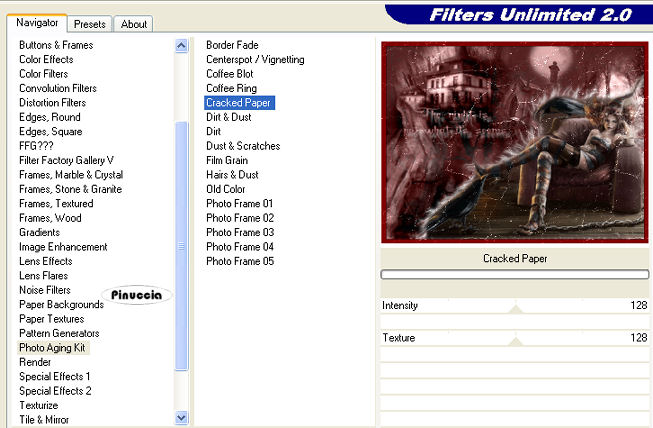
Task: Open the Presets tab
Action: click(90, 24)
